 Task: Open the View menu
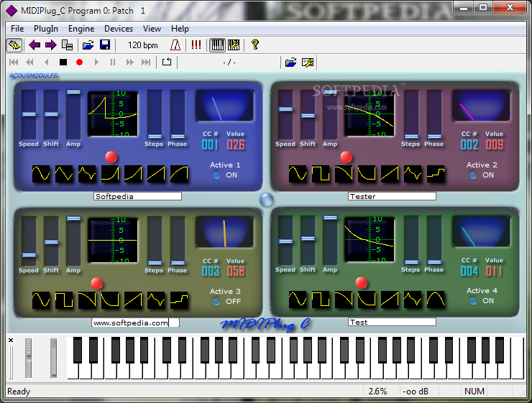tap(152, 29)
